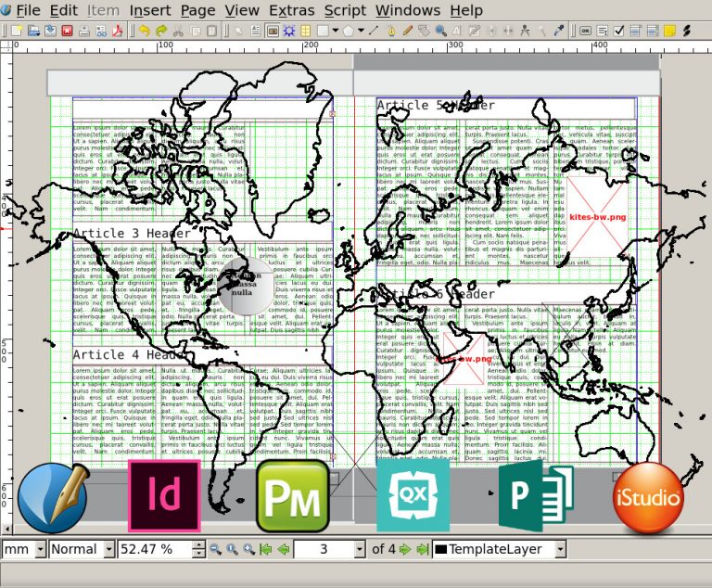Insert a PDF Text Field
Viewport: 712px width, 588px height.
point(602,31)
